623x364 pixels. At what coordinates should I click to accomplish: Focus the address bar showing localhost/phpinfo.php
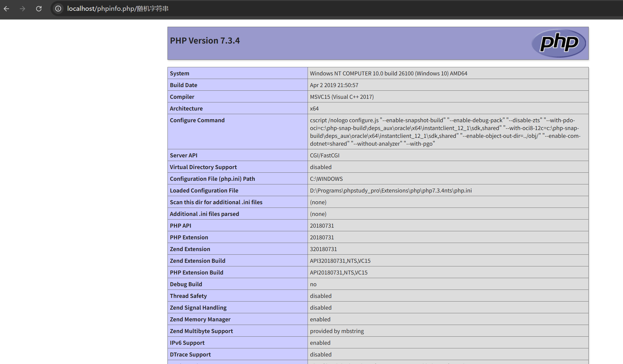point(337,9)
